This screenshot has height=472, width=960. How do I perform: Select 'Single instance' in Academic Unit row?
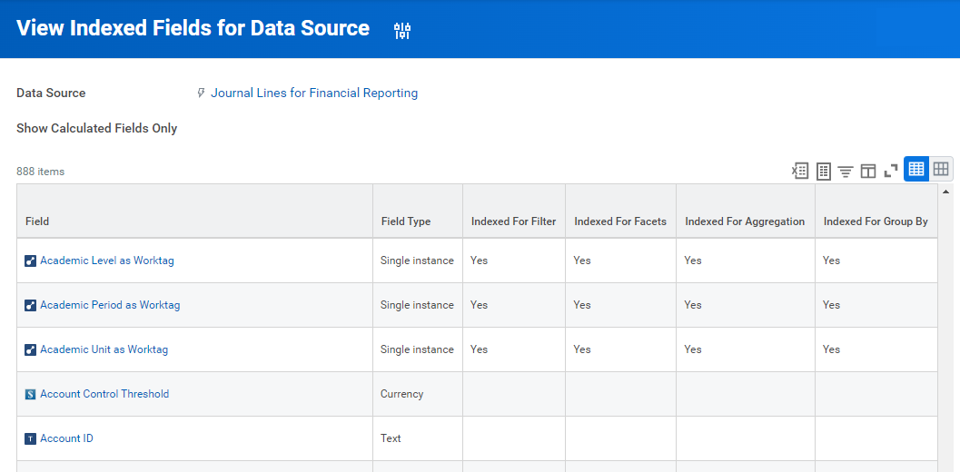point(417,350)
